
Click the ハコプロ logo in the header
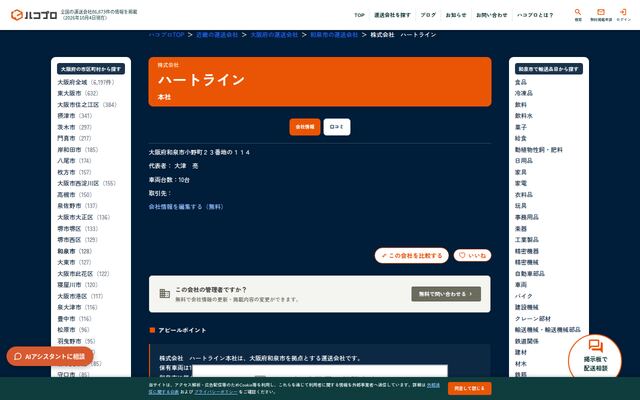click(x=34, y=15)
